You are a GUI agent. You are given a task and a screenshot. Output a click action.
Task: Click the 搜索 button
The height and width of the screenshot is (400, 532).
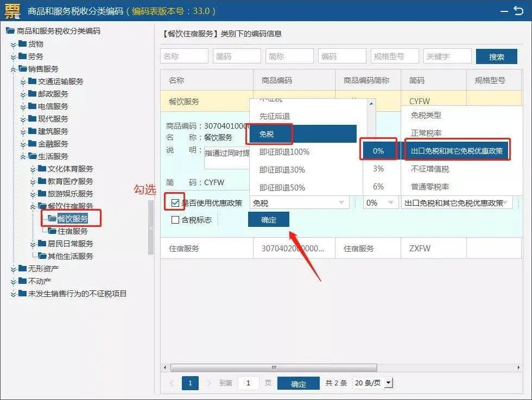496,56
